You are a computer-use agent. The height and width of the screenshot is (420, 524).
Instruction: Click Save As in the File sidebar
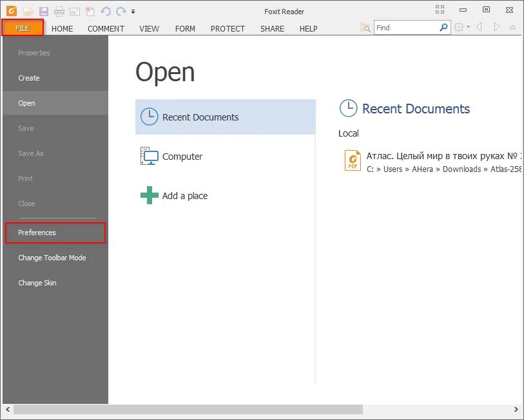coord(55,153)
